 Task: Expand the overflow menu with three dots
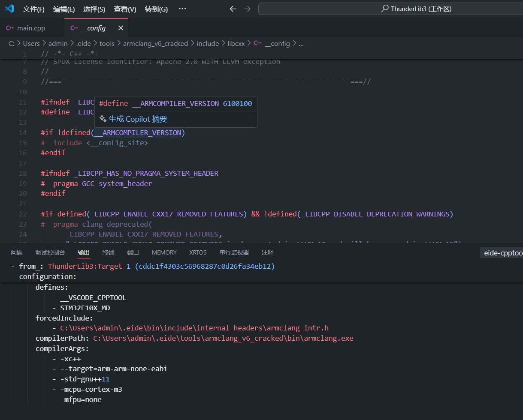tap(182, 9)
